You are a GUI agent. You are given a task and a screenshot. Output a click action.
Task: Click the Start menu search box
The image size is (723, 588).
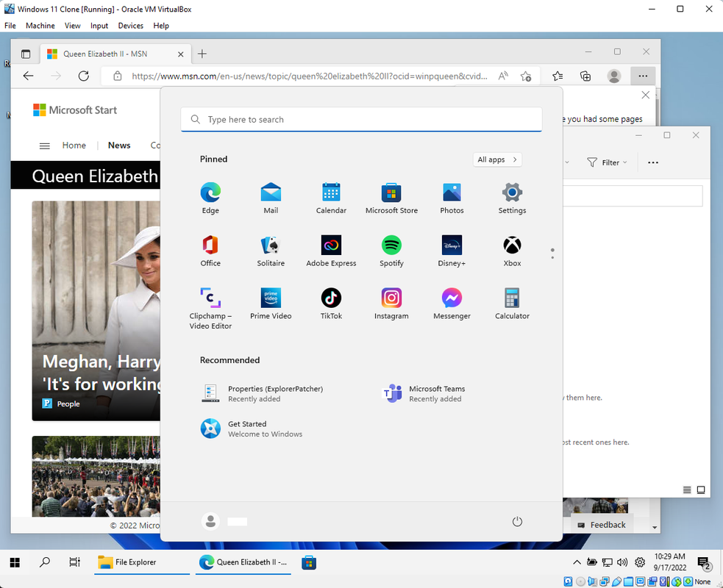click(x=361, y=119)
